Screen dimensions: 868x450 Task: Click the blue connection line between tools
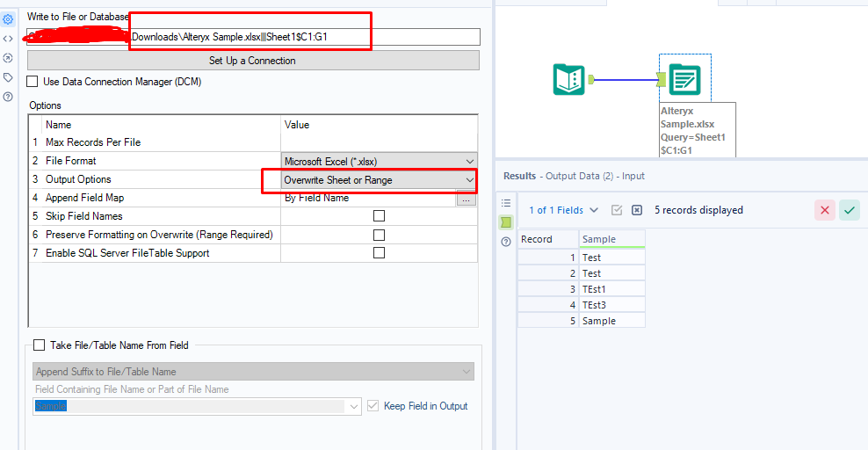click(x=626, y=80)
